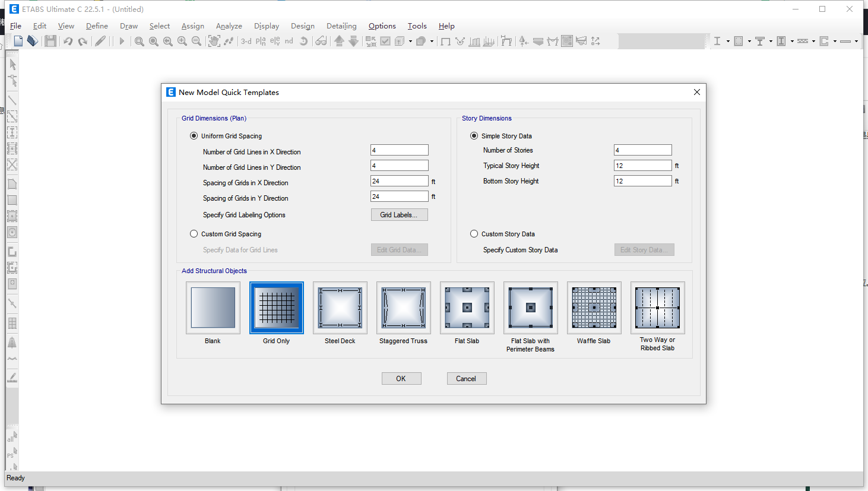Click the Show Undeformed Shape icon

(445, 41)
